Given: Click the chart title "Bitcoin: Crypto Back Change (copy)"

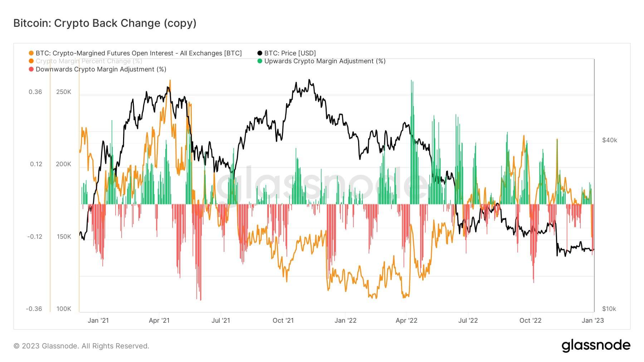Looking at the screenshot, I should pyautogui.click(x=105, y=23).
